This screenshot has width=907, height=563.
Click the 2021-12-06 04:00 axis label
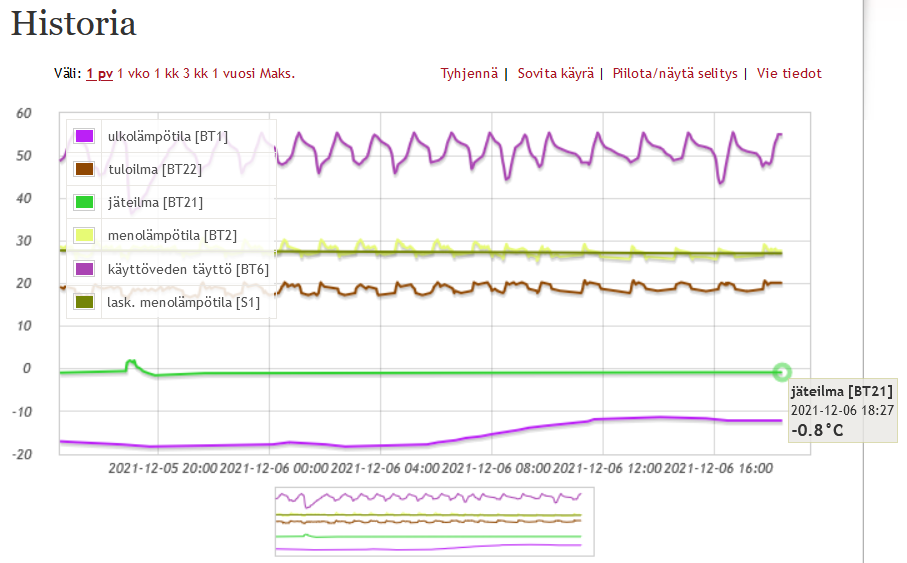(385, 468)
